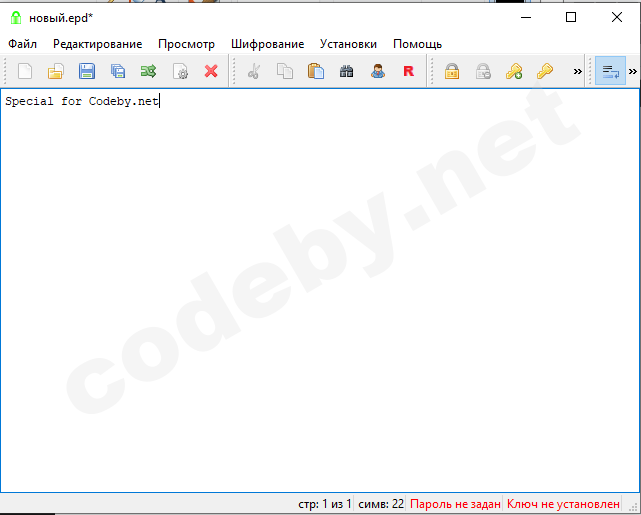Open the Редактирование menu
641x515 pixels.
[98, 44]
